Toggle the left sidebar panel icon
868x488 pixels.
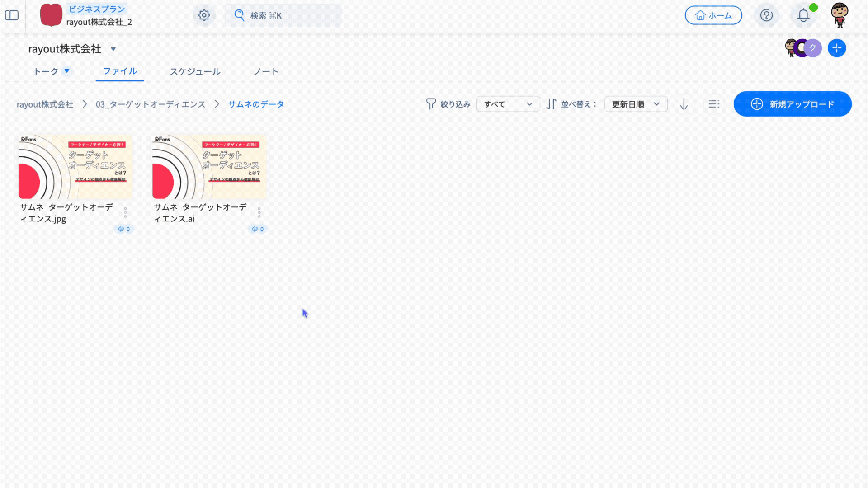12,15
